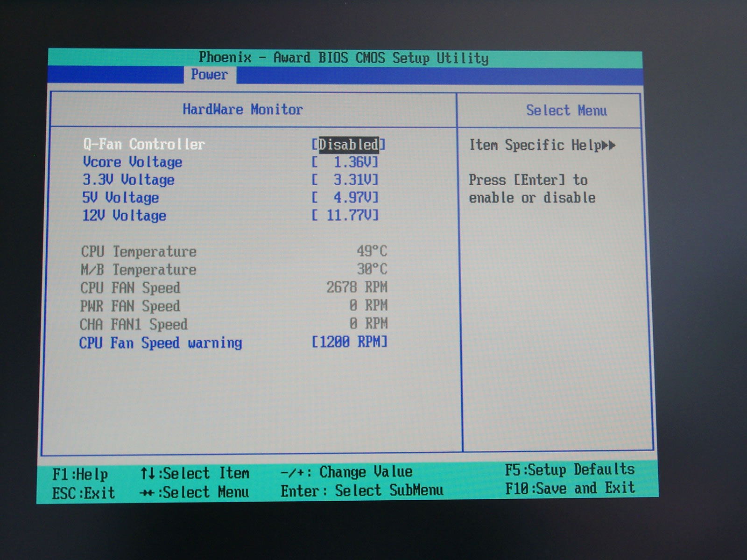
Task: Click the left-right arrows Select Menu hint
Action: (x=195, y=492)
